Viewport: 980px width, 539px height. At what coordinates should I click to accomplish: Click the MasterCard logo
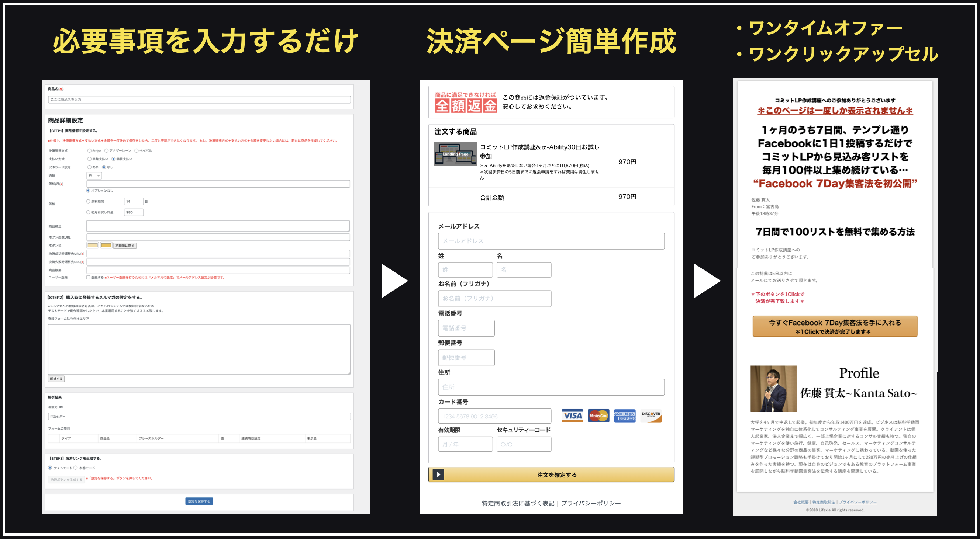tap(598, 415)
